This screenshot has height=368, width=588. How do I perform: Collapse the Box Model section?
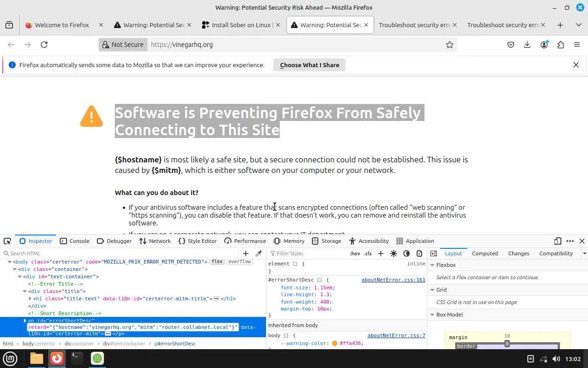click(x=432, y=315)
